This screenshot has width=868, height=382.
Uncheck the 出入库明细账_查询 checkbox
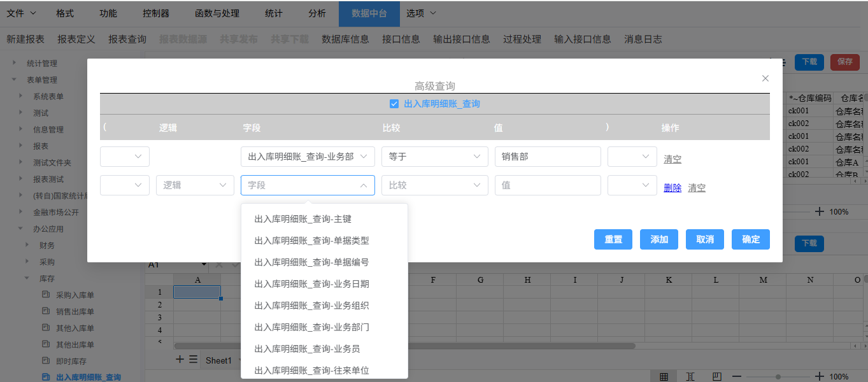pos(394,104)
